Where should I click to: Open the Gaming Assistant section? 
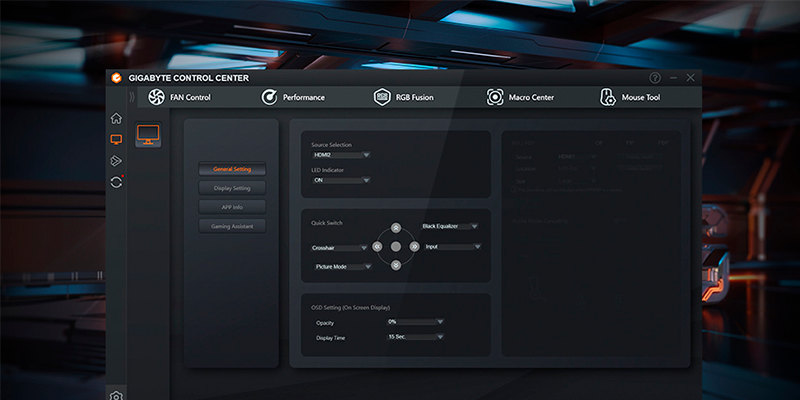point(232,226)
